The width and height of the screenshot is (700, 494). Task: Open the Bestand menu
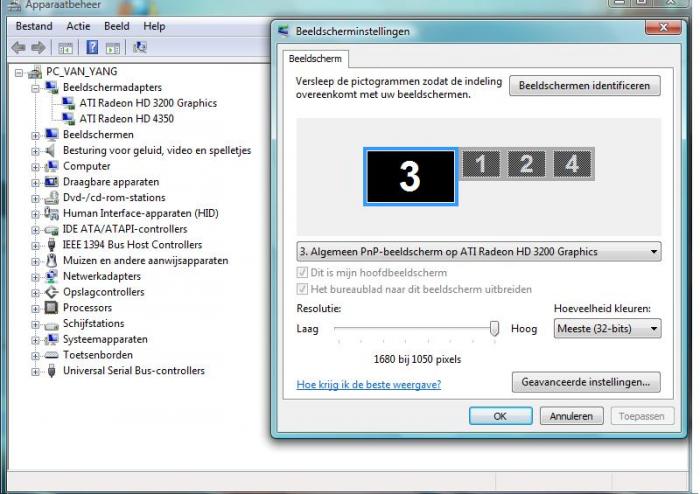(x=34, y=26)
